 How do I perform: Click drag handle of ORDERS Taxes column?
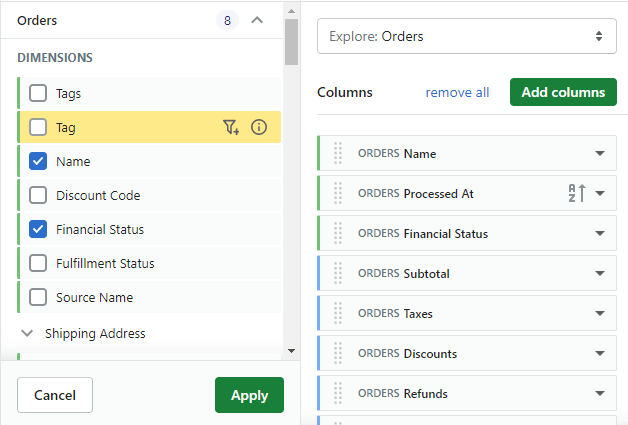[x=338, y=313]
